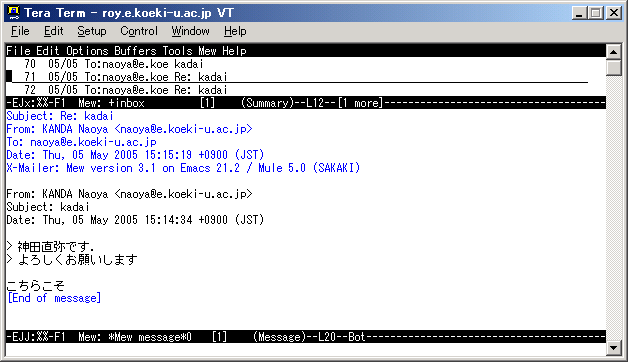Viewport: 628px width, 362px height.
Task: Click Buffers in the Emacs menu bar
Action: coord(135,51)
